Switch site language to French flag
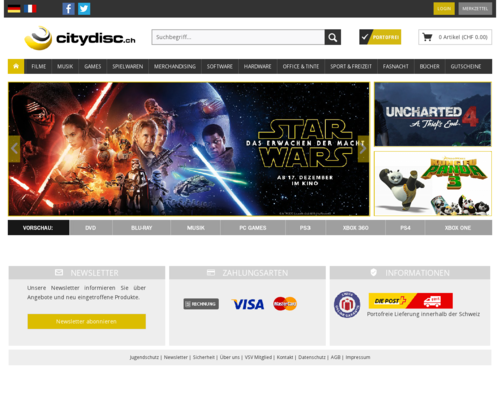 [30, 9]
